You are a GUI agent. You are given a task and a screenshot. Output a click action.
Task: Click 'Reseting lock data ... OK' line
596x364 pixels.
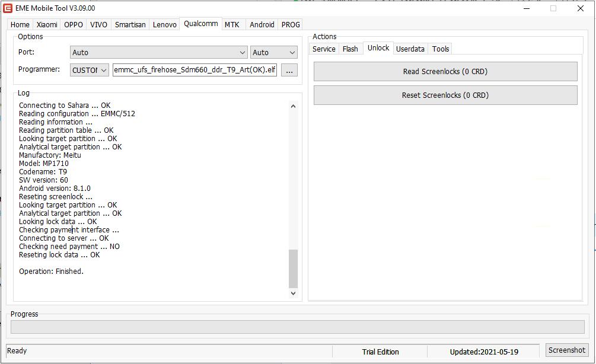(x=59, y=255)
